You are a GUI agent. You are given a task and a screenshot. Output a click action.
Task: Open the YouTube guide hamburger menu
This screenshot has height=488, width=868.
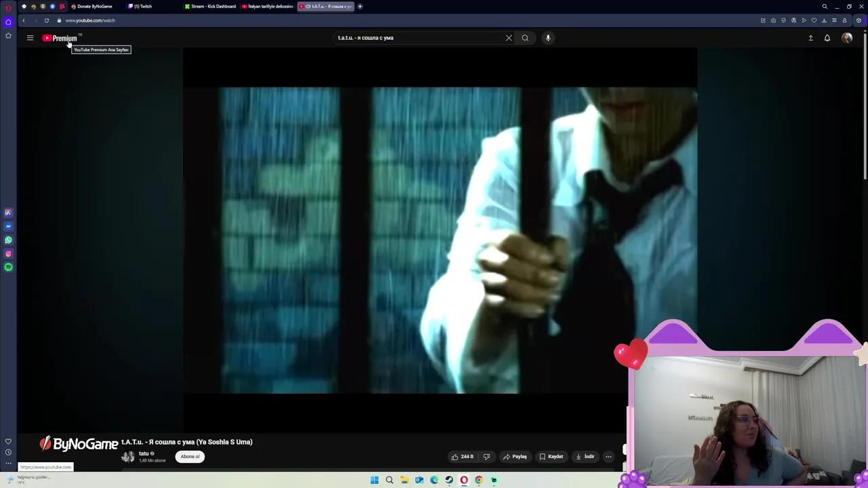[x=30, y=38]
